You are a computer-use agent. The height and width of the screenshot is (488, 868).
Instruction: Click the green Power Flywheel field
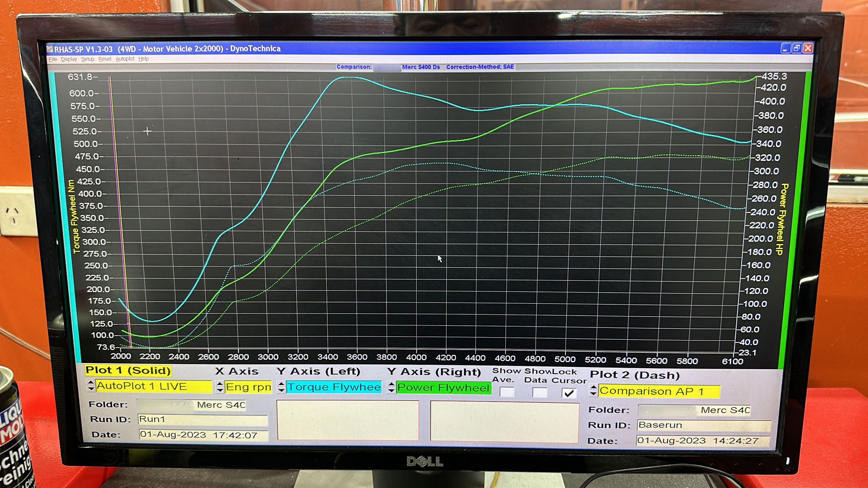[x=443, y=388]
